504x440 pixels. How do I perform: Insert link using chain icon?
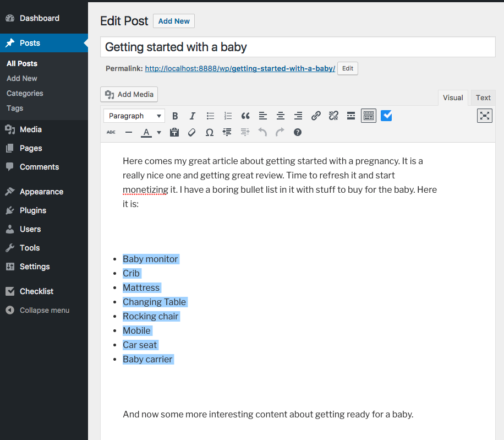[x=316, y=116]
